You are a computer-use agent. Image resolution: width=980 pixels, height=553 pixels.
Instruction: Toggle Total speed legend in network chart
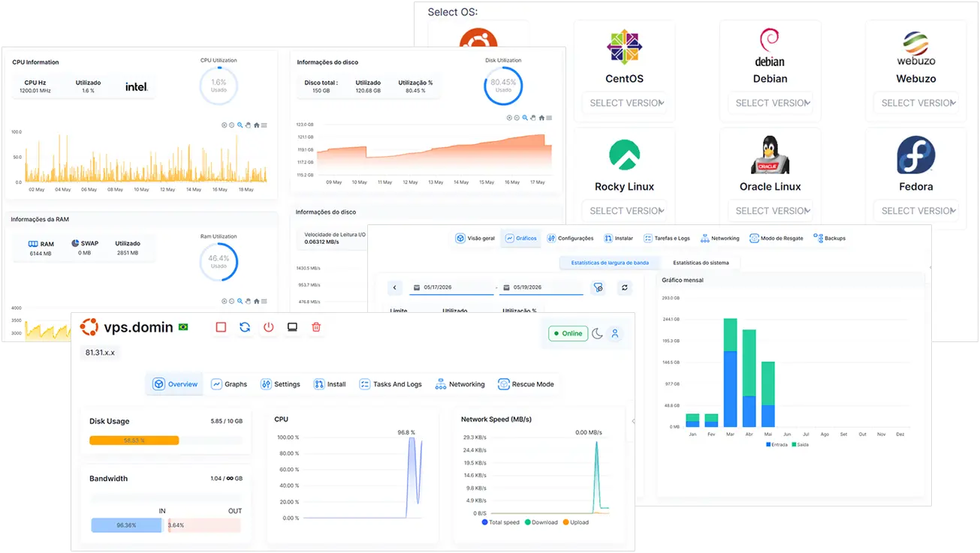[501, 522]
